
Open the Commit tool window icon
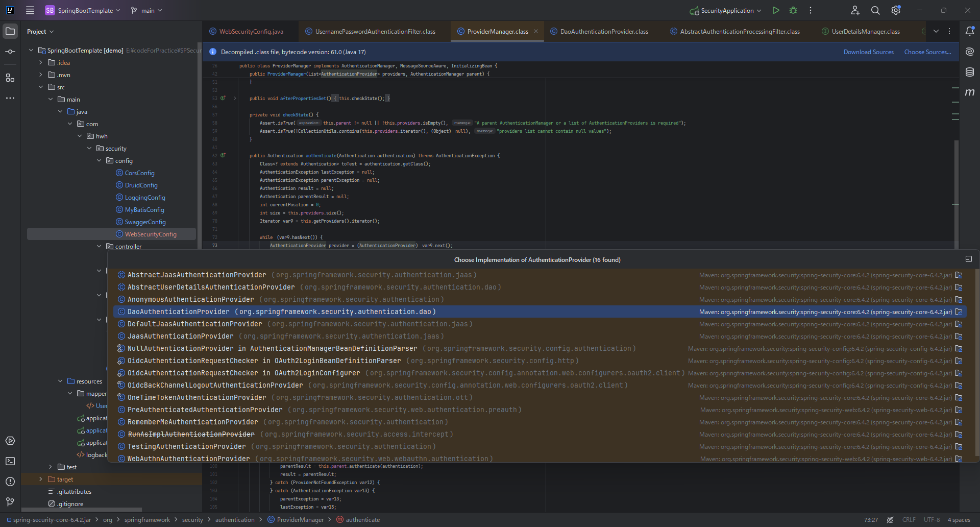pos(10,52)
